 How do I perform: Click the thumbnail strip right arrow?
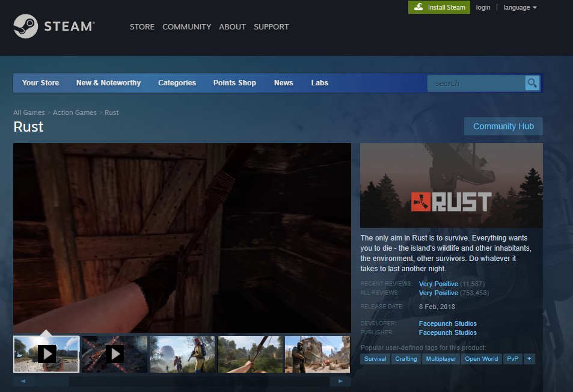pyautogui.click(x=340, y=381)
